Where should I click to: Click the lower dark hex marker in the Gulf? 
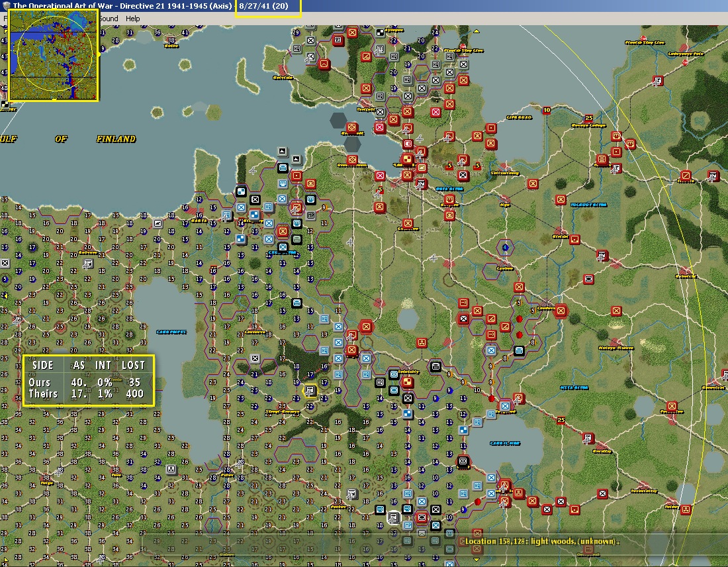[352, 144]
